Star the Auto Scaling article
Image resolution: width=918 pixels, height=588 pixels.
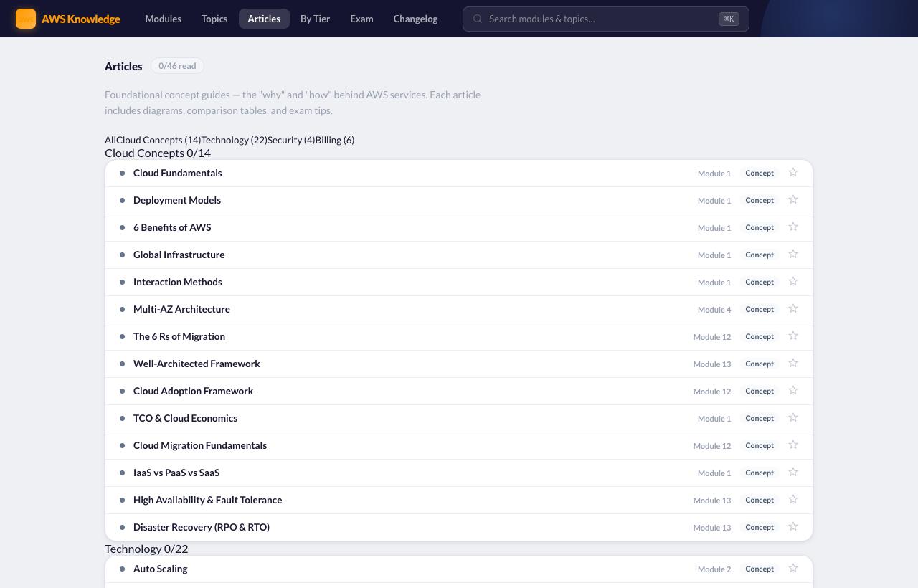pyautogui.click(x=793, y=569)
